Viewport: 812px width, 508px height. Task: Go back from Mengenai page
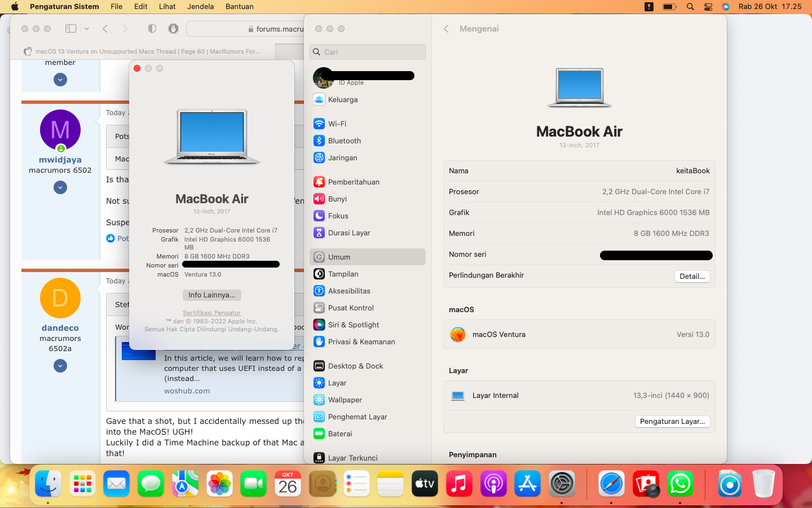pos(446,29)
